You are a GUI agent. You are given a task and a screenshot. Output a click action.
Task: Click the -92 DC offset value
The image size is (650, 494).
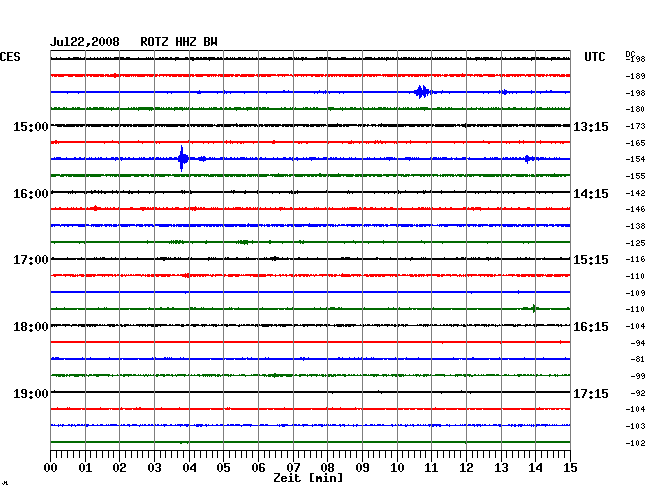pos(638,393)
